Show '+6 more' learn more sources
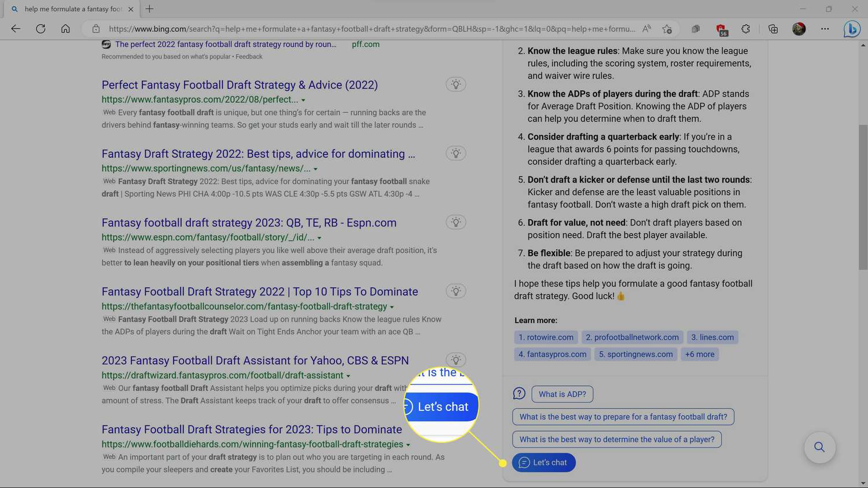 click(x=700, y=354)
